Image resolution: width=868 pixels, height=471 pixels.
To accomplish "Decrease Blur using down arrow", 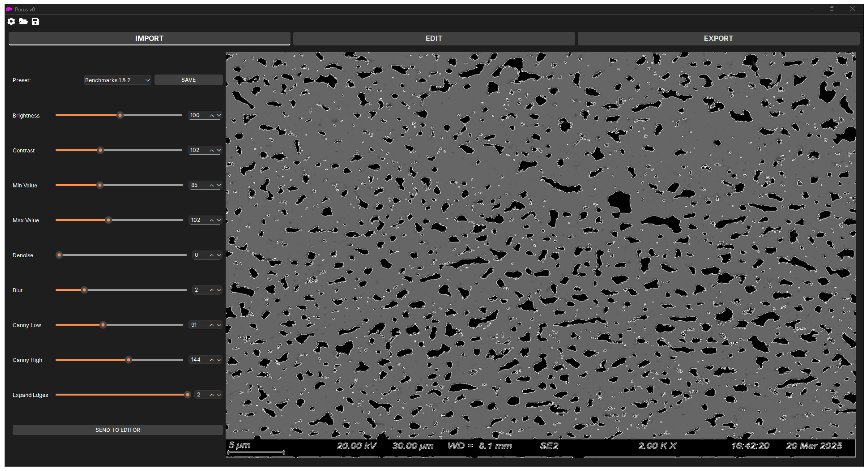I will tap(219, 290).
